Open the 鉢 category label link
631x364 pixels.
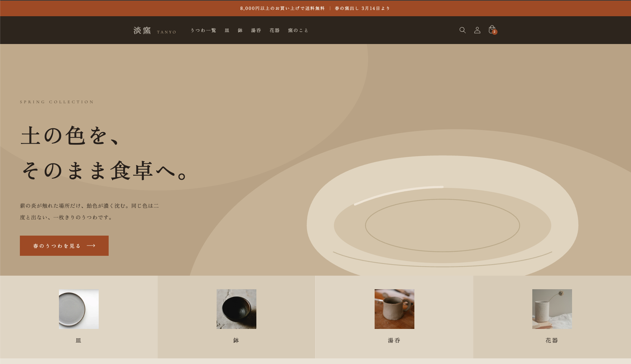(236, 341)
